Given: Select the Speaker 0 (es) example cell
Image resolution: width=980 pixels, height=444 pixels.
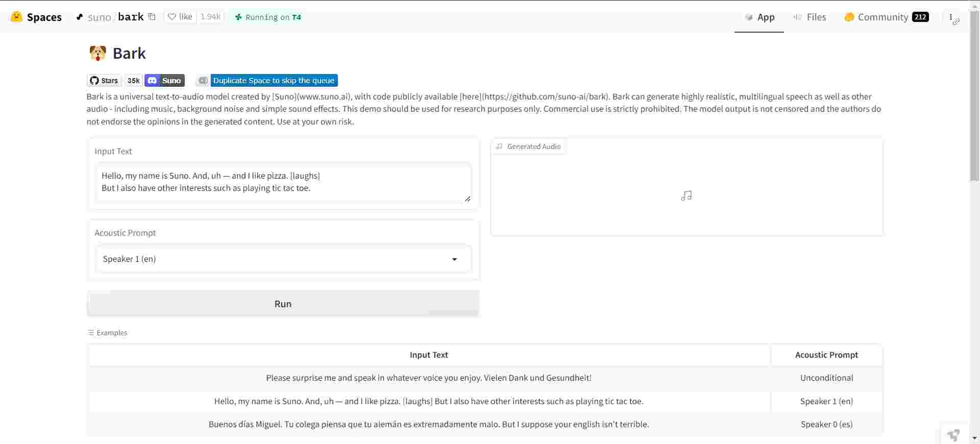Looking at the screenshot, I should point(826,424).
